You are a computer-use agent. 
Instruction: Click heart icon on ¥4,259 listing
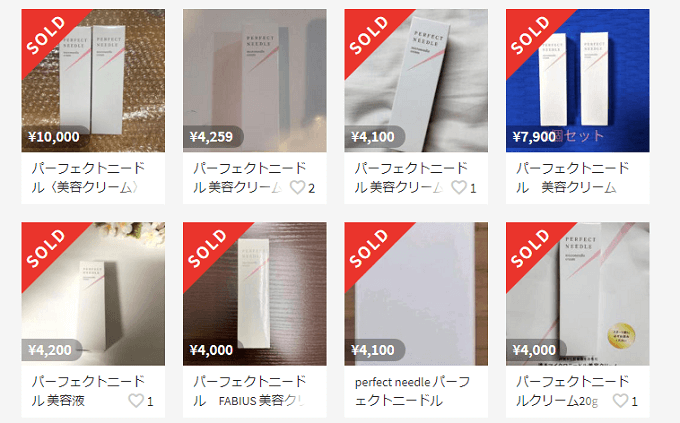(x=298, y=187)
